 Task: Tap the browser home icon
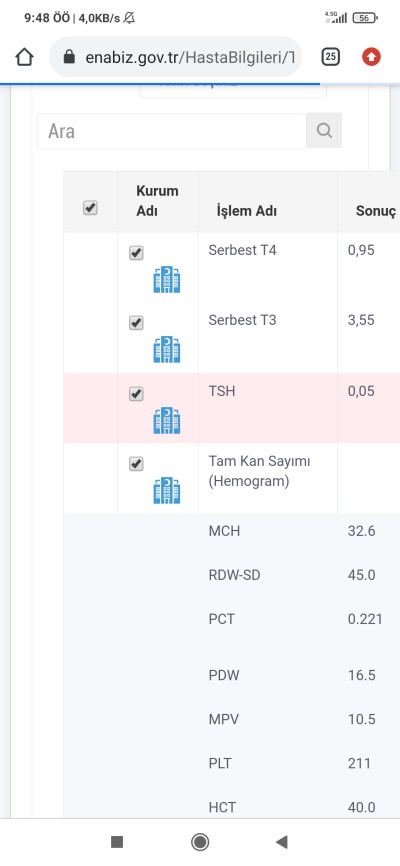click(24, 57)
